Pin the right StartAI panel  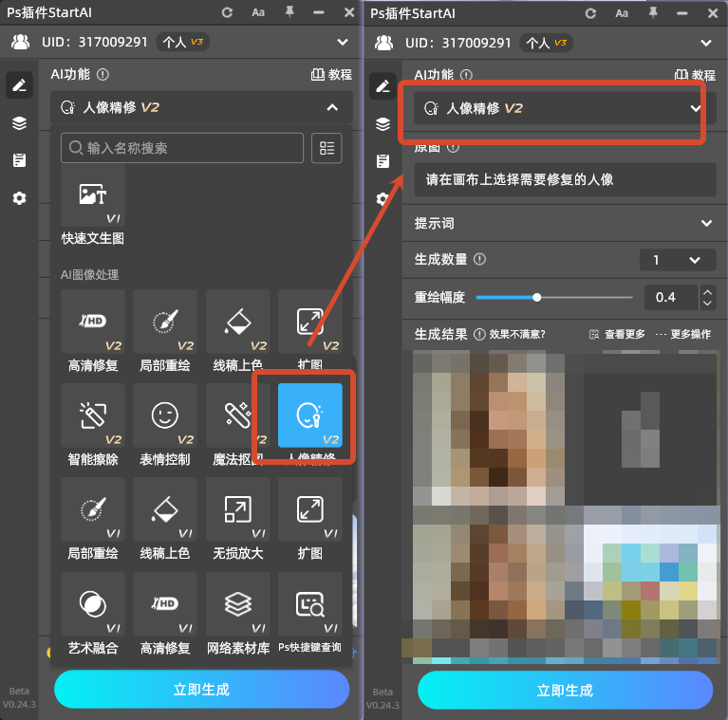coord(653,13)
